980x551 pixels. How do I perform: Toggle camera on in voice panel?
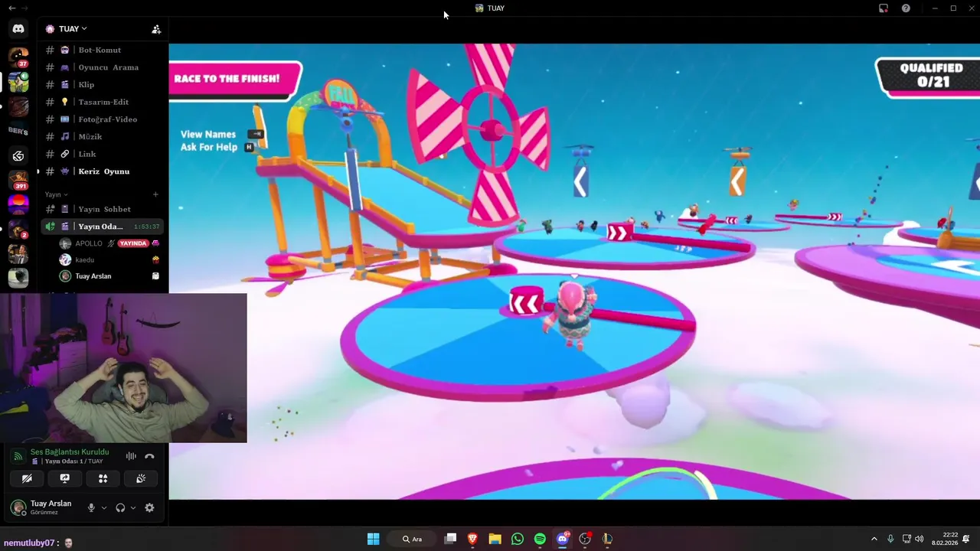(27, 478)
